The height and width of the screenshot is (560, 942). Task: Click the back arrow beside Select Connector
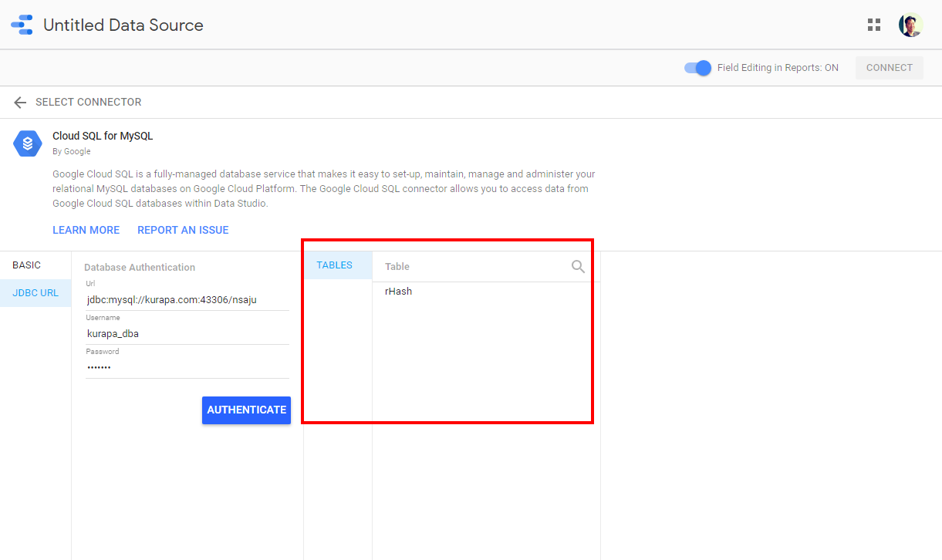[20, 103]
